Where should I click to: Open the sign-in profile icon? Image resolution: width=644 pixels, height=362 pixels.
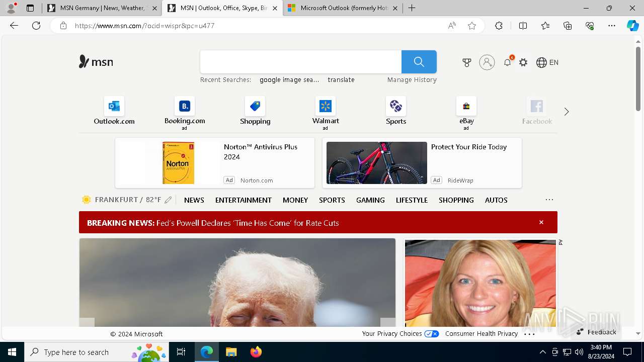487,62
